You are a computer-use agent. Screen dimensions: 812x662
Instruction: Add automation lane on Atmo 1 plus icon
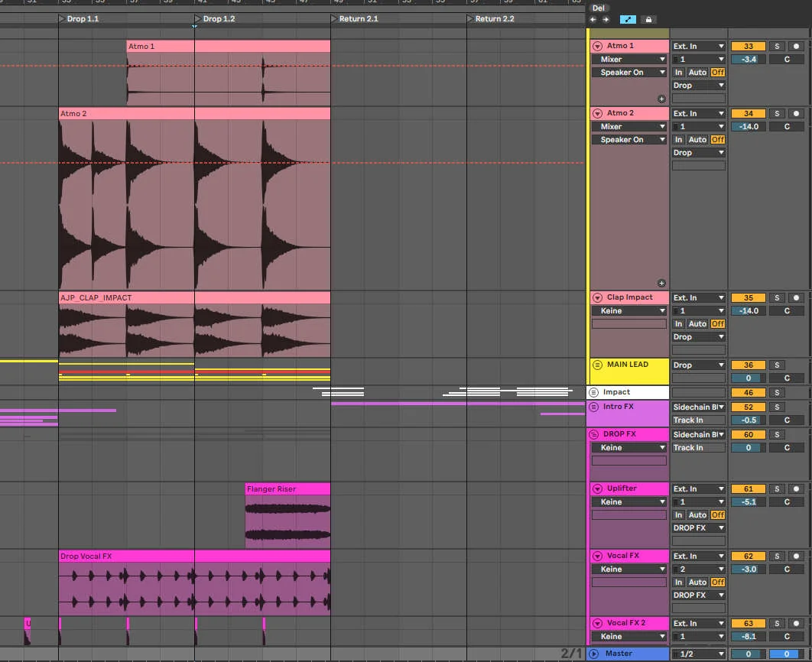click(x=661, y=99)
